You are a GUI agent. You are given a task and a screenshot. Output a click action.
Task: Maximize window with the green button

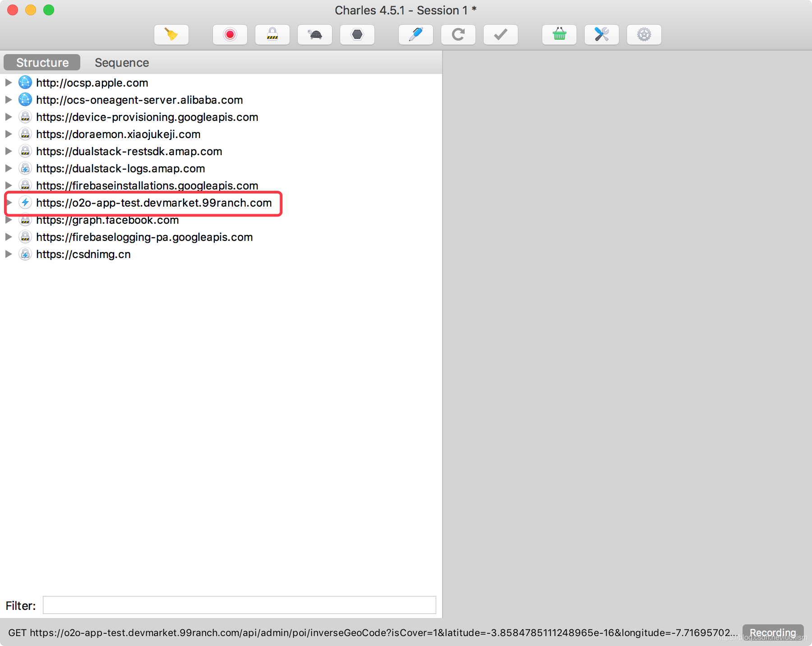[x=49, y=10]
